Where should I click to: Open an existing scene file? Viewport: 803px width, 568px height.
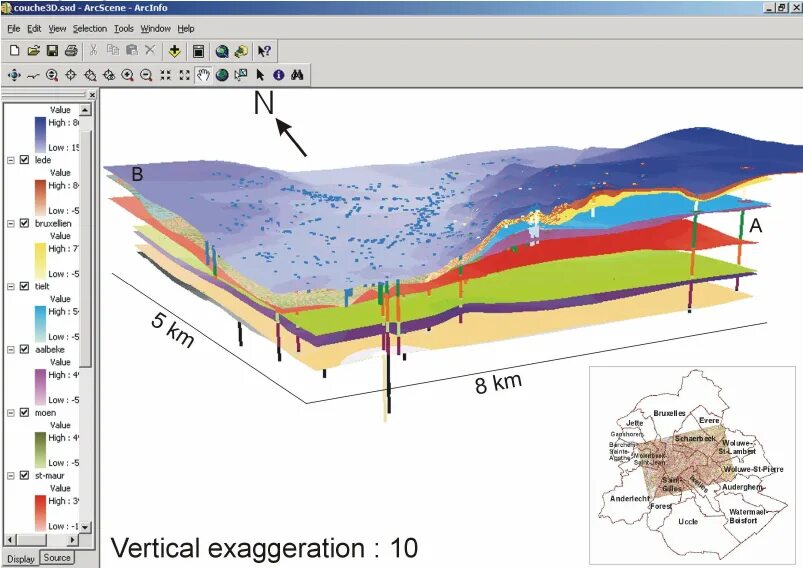point(33,51)
